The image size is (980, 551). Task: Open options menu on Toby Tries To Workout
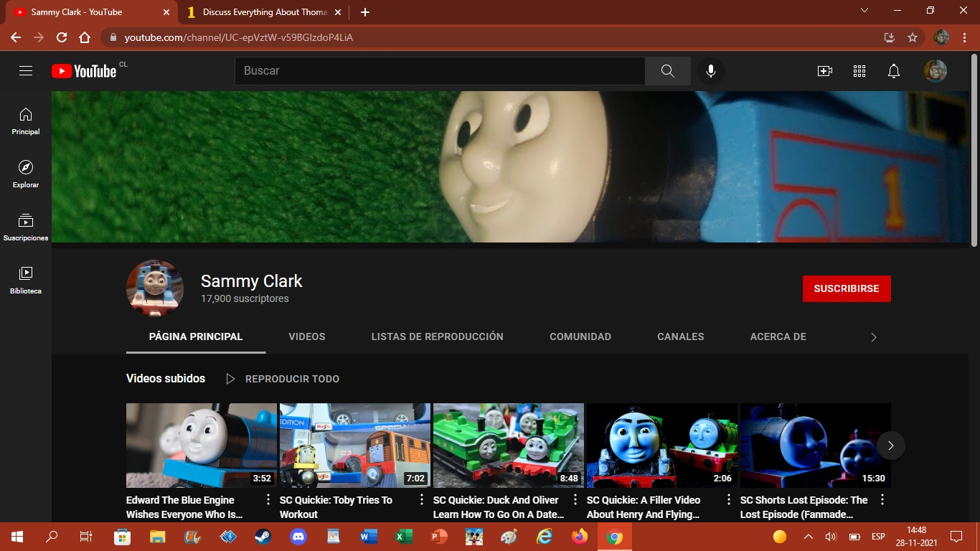tap(421, 499)
